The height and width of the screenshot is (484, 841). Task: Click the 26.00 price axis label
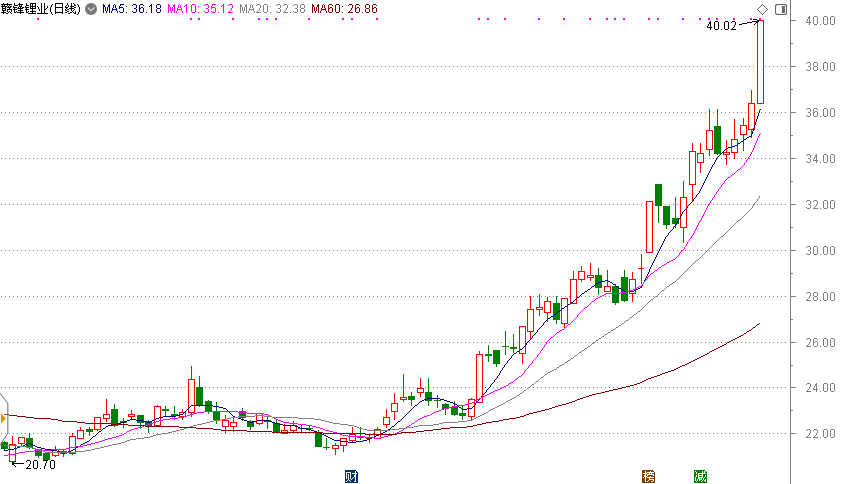pyautogui.click(x=816, y=343)
